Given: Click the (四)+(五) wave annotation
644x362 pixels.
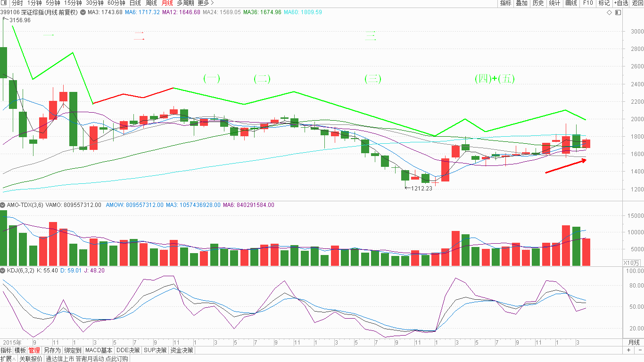Looking at the screenshot, I should coord(495,79).
